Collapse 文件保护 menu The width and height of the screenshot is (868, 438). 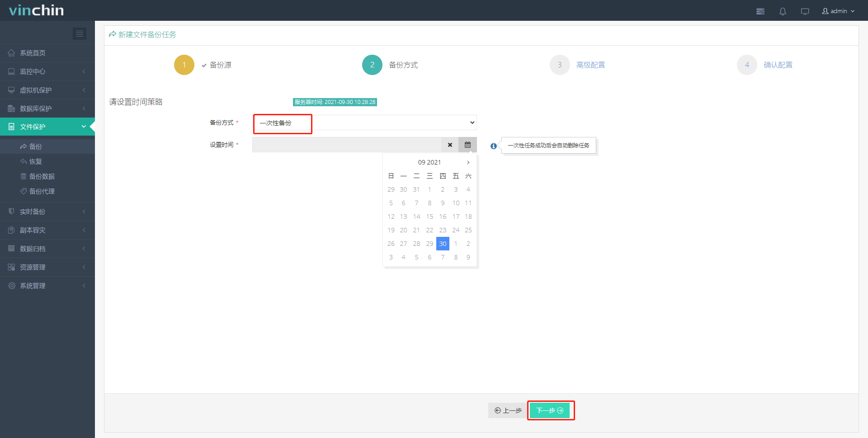pyautogui.click(x=47, y=127)
